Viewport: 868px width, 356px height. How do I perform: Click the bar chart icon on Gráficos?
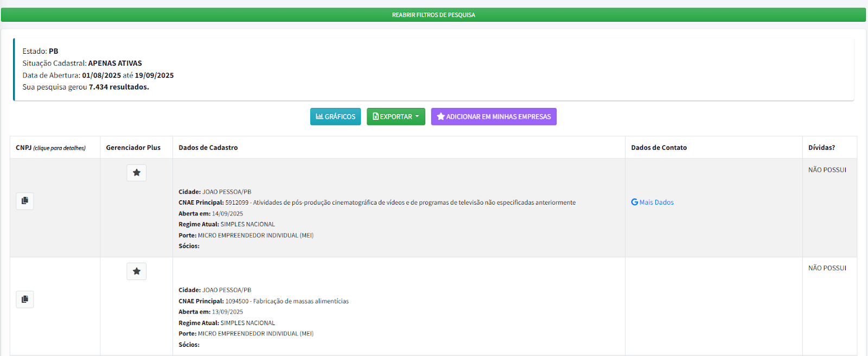[320, 117]
